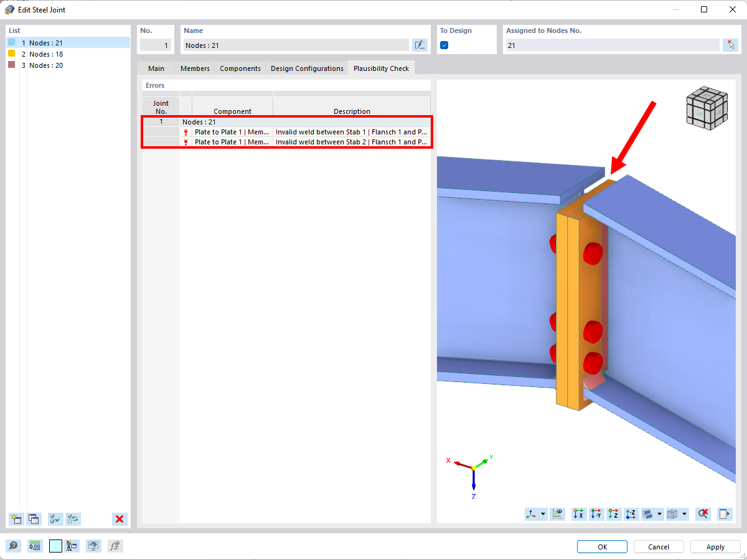Switch to the Members tab
747x560 pixels.
(x=195, y=68)
